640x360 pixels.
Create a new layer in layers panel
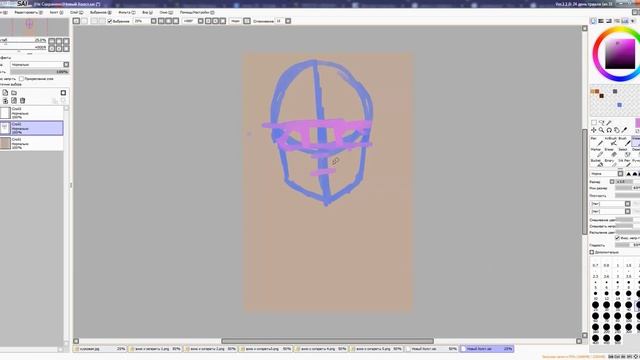(5, 93)
